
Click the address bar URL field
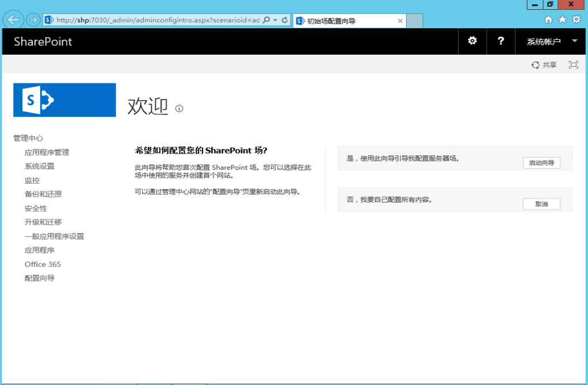click(x=158, y=20)
